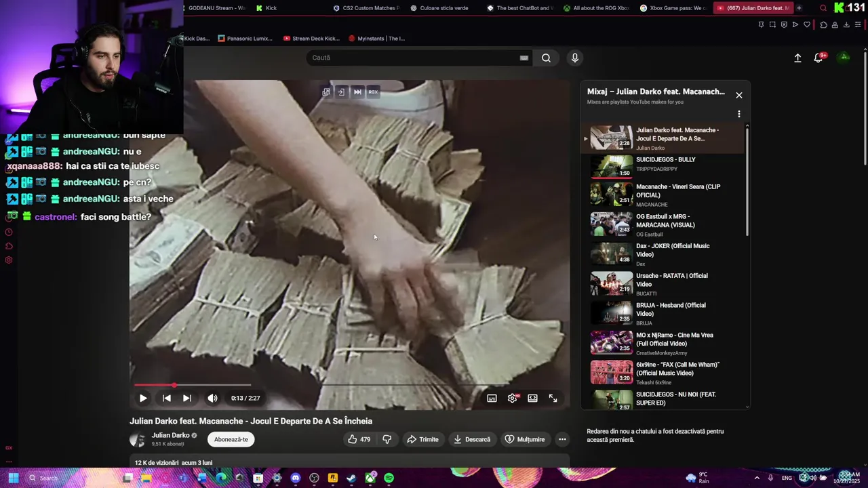Expand the system tray hidden icons
Image resolution: width=868 pixels, height=488 pixels.
(757, 478)
